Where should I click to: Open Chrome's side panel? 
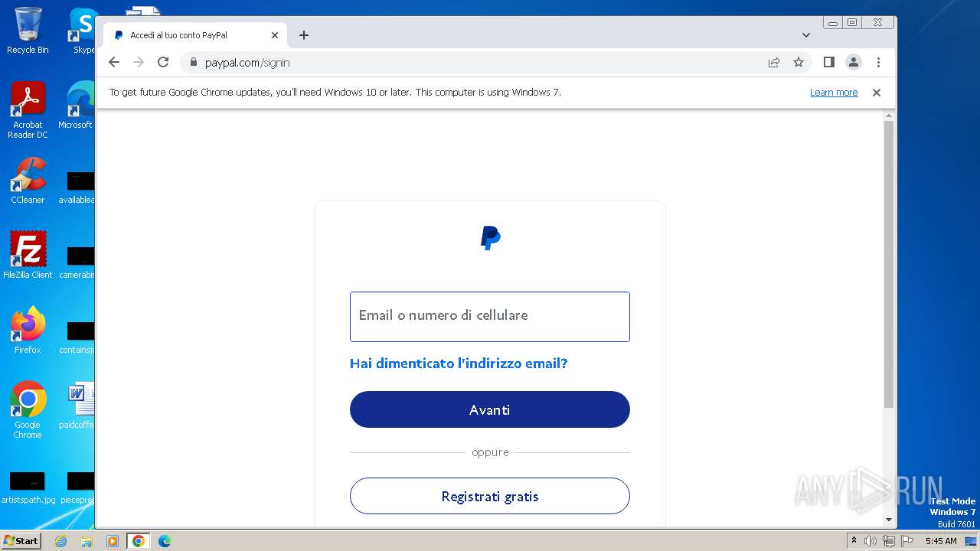click(x=828, y=63)
